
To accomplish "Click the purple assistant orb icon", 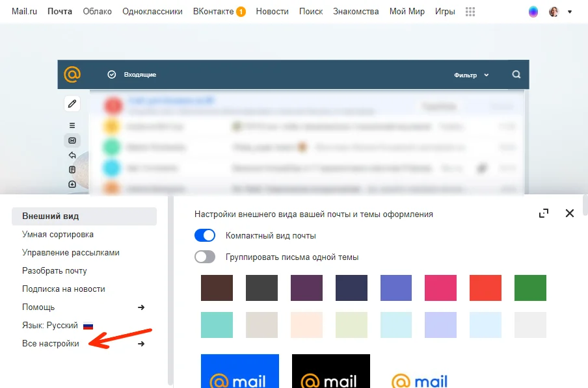I will [533, 12].
